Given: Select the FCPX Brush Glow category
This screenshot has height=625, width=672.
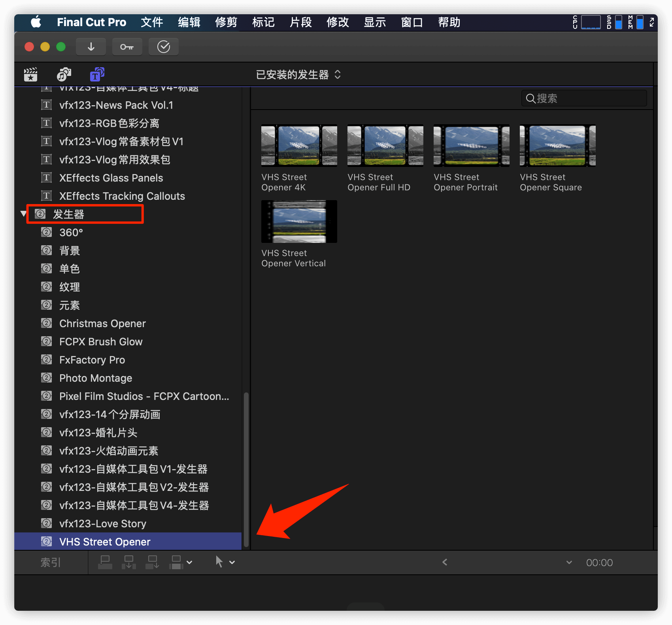Looking at the screenshot, I should [x=128, y=341].
